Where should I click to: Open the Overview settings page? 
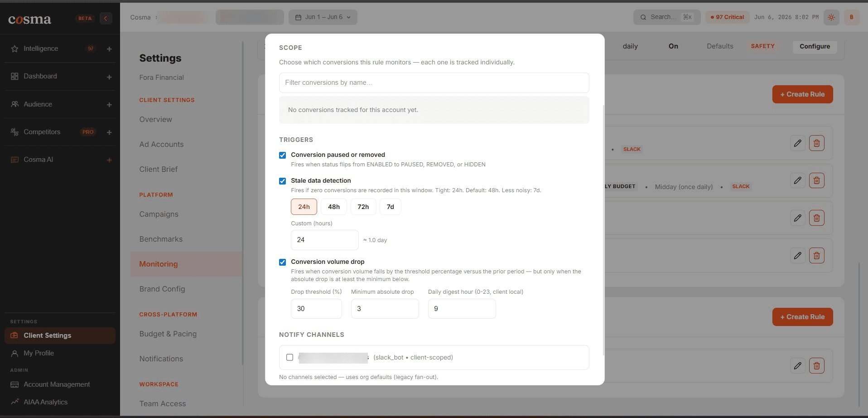click(x=155, y=119)
